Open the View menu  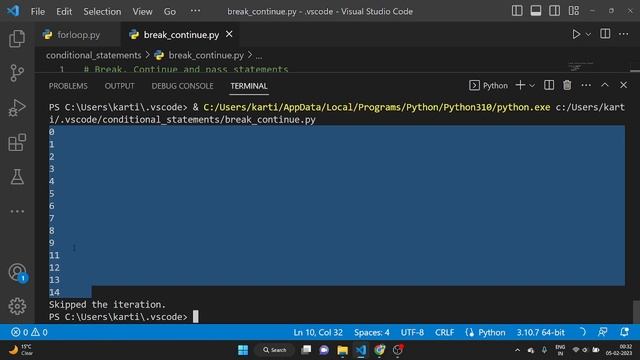tap(142, 11)
